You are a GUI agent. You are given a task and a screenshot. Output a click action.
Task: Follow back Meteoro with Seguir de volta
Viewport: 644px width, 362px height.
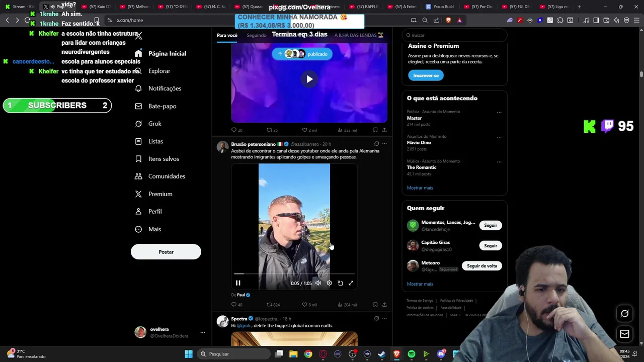482,266
